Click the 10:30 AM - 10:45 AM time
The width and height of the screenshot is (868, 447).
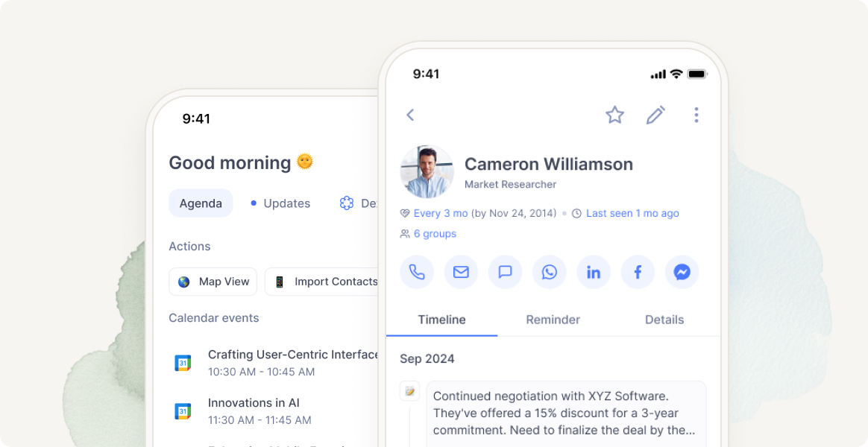tap(261, 372)
